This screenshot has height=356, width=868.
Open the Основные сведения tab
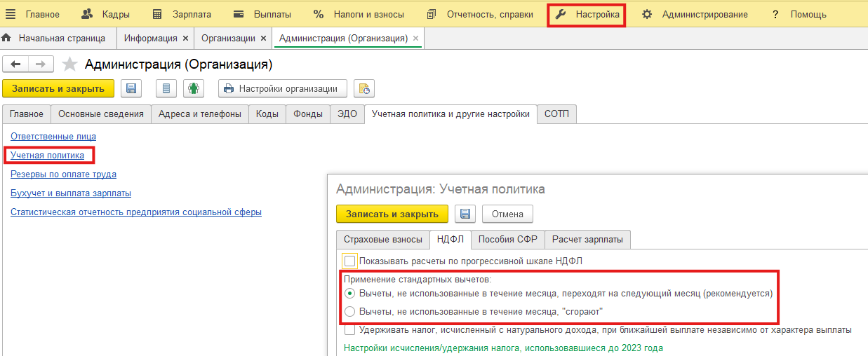[x=101, y=114]
